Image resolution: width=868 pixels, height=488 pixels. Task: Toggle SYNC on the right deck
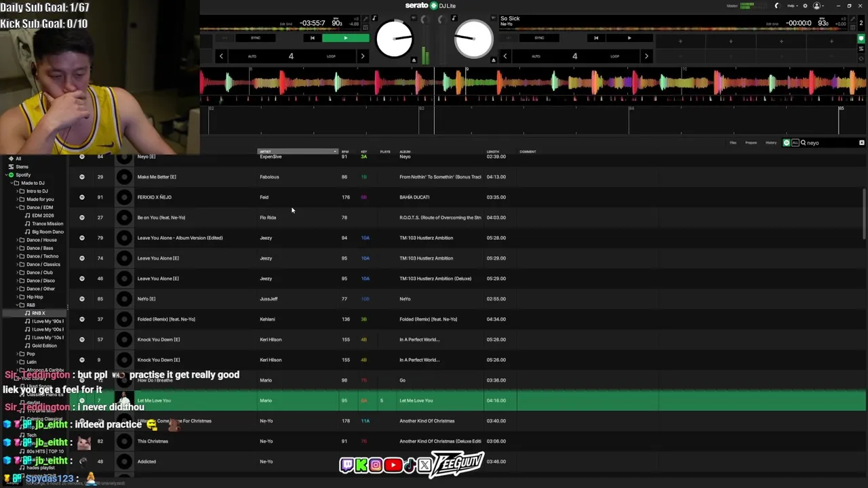click(x=539, y=38)
